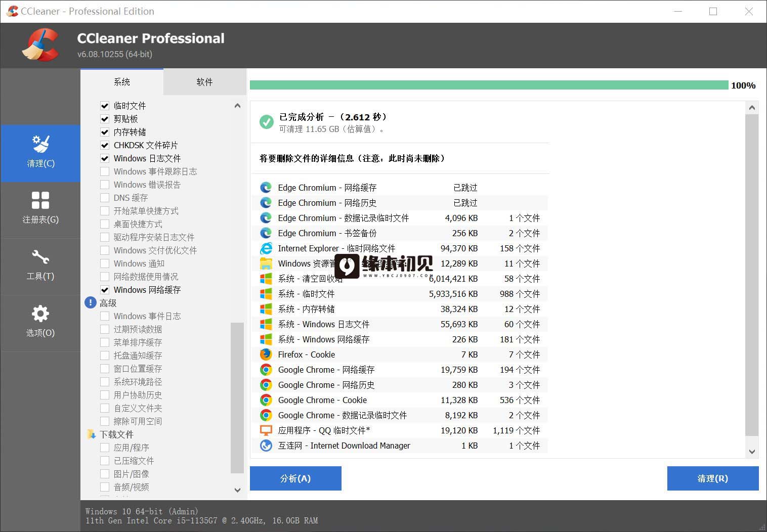Click the options list scrollbar thumb
Image resolution: width=767 pixels, height=532 pixels.
237,397
